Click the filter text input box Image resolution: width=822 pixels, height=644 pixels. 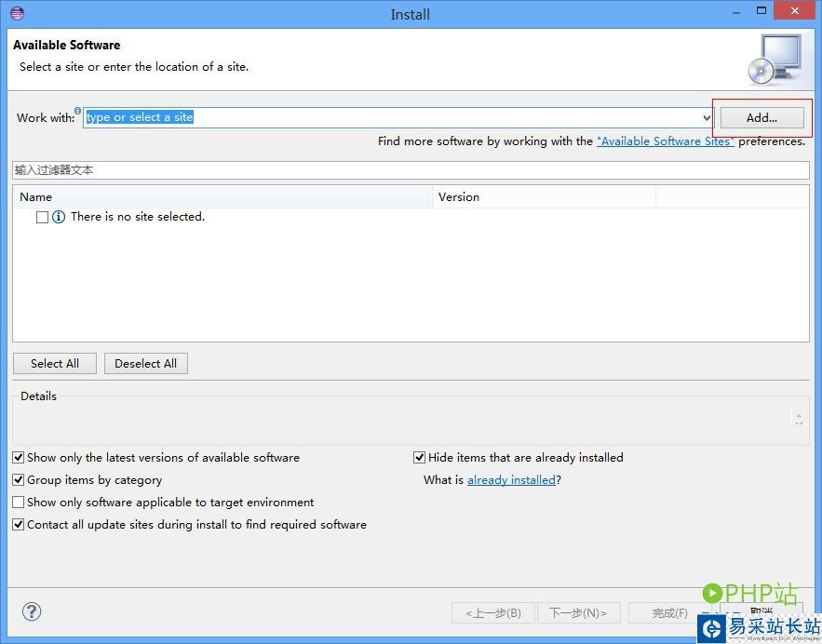point(411,170)
